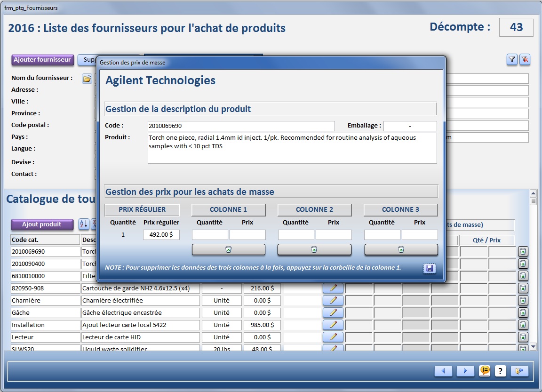Delete the Charnière row with trash icon

(523, 300)
